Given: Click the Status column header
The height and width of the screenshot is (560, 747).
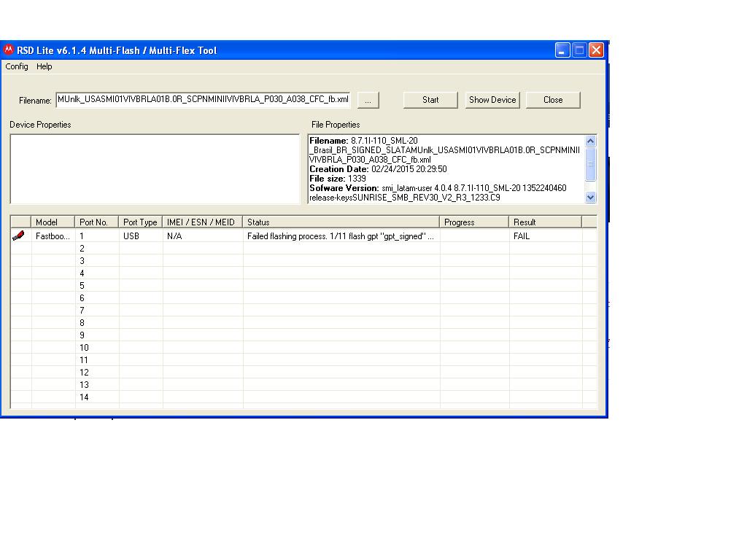Looking at the screenshot, I should tap(341, 222).
